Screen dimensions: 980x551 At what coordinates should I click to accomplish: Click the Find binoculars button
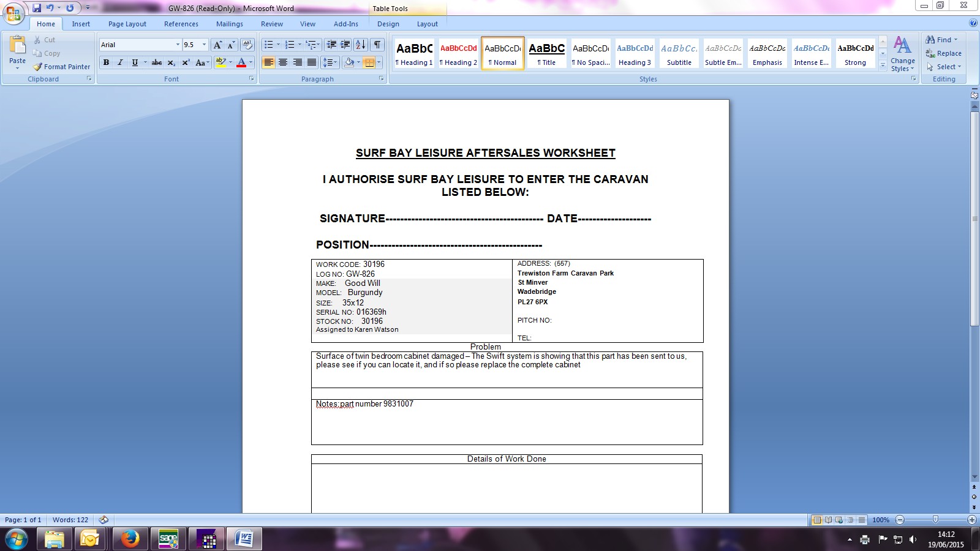[x=941, y=40]
